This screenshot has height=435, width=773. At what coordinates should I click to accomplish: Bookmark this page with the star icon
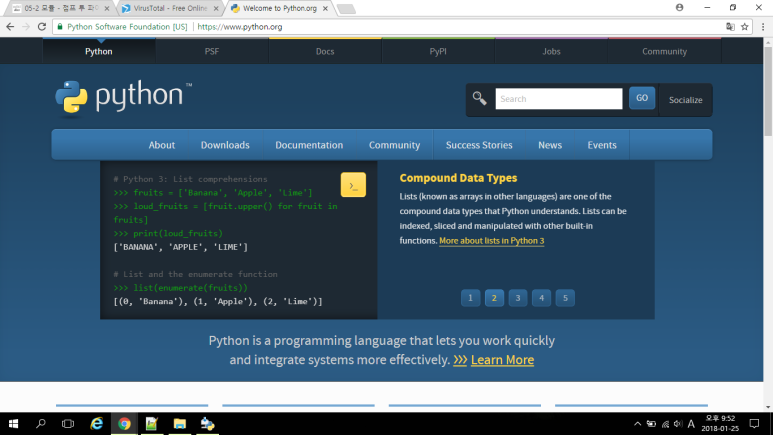click(x=744, y=27)
